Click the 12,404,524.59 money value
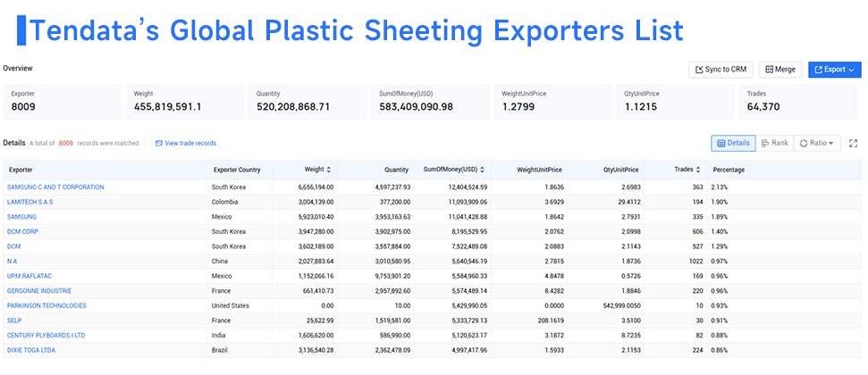 click(x=468, y=187)
